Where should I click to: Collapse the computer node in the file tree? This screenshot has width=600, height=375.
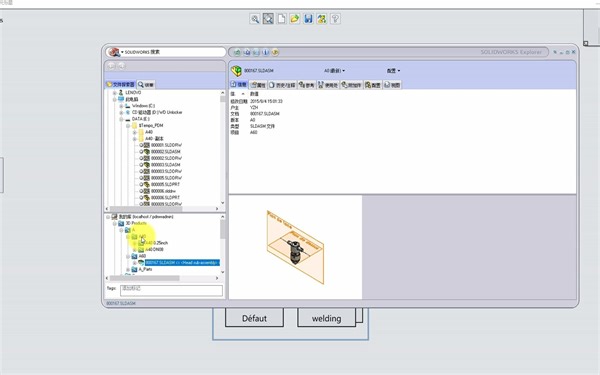point(114,99)
